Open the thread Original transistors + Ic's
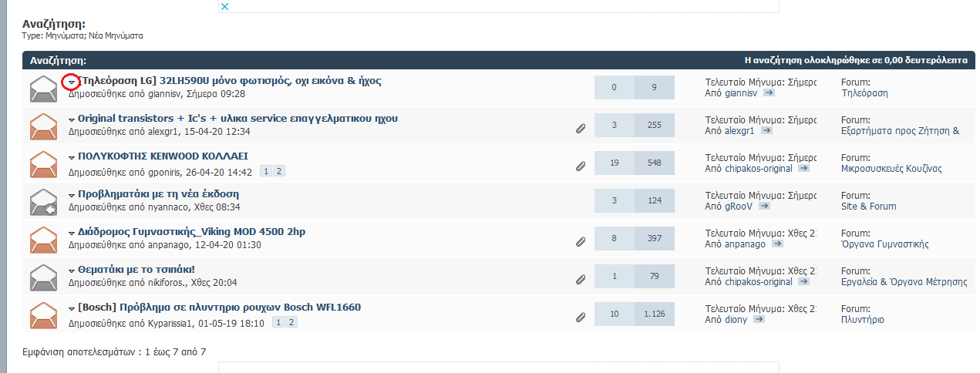 (x=237, y=119)
